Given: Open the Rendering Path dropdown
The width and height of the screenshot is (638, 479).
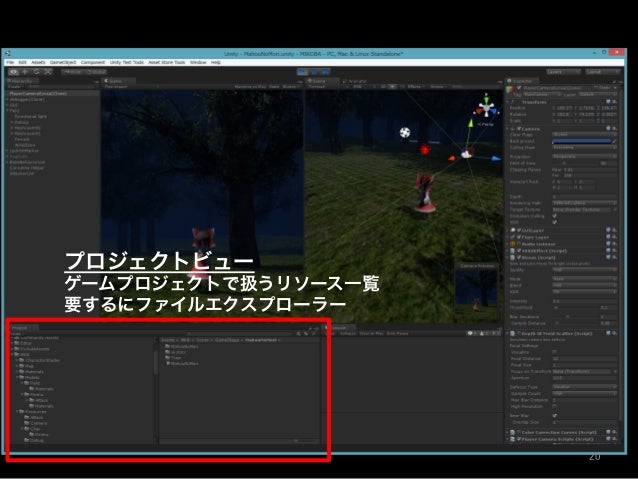Looking at the screenshot, I should [584, 203].
